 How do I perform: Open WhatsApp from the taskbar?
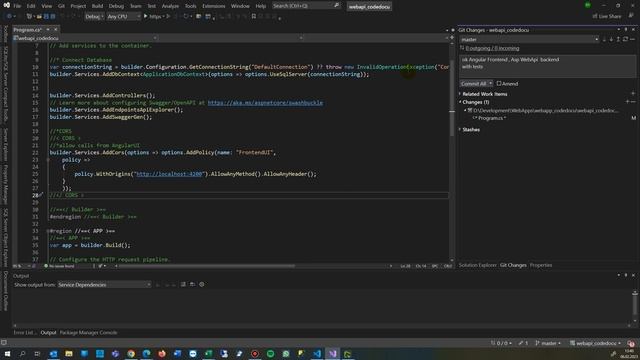click(x=286, y=353)
